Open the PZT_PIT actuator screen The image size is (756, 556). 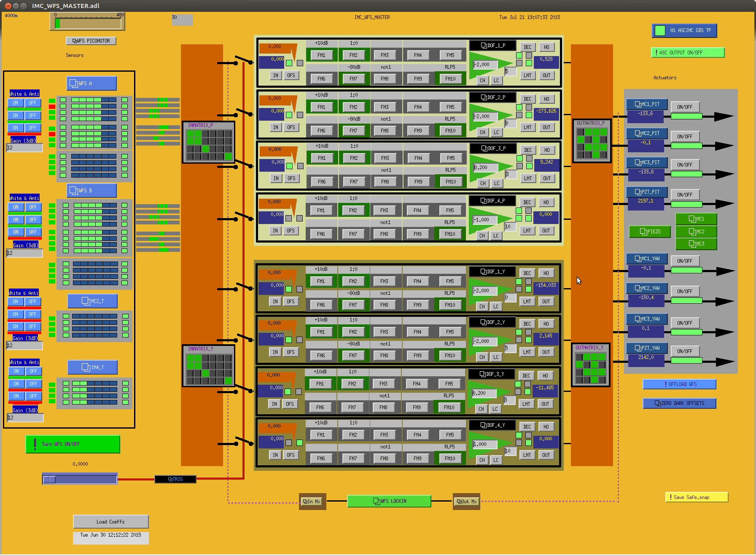647,192
